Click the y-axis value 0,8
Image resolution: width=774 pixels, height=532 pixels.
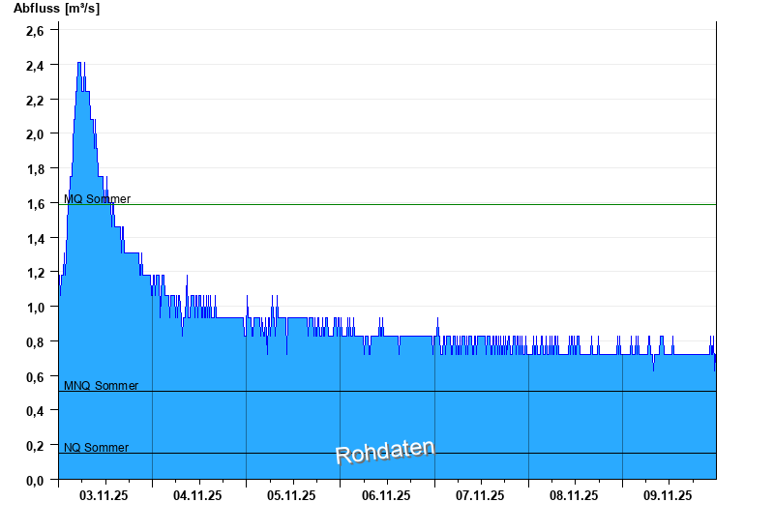pyautogui.click(x=35, y=342)
